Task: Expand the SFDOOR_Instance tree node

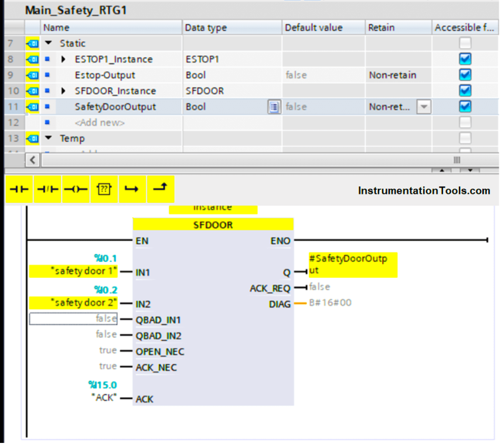Action: 63,91
